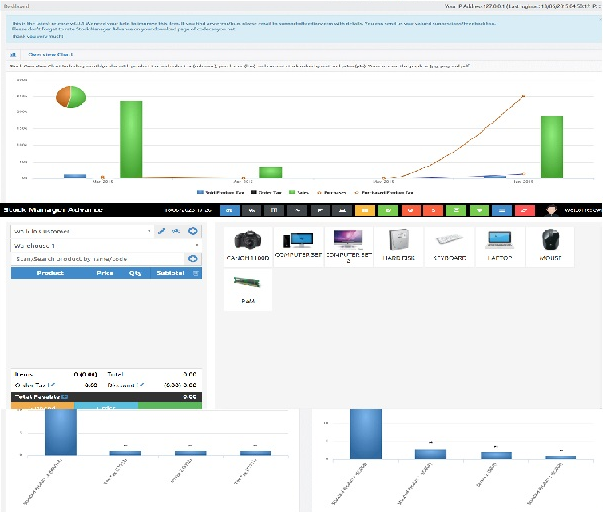Open the Overview Chart panel header

pos(48,55)
